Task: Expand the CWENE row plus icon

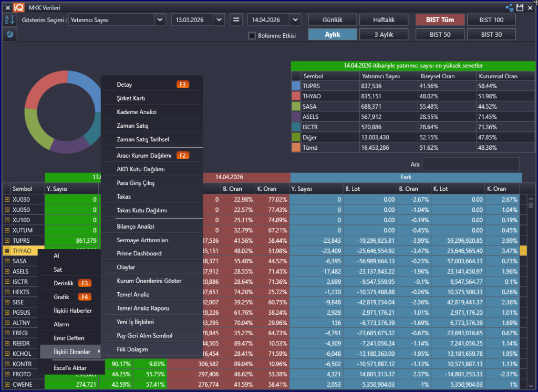Action: (7, 385)
